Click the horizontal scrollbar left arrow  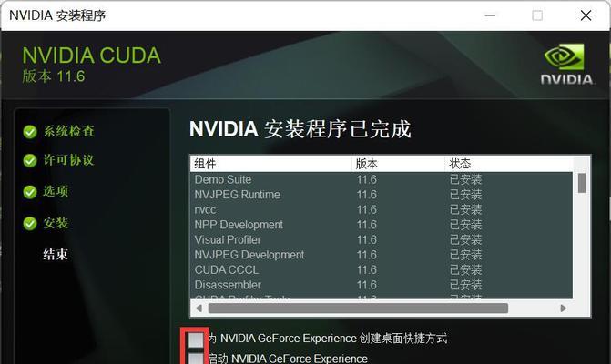[x=199, y=308]
